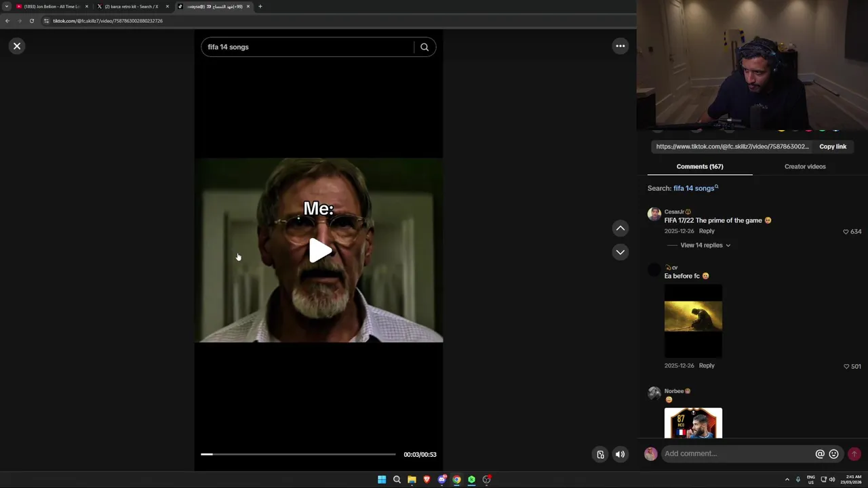Open the browser tab search dropdown
Screen dimensions: 868x488
tap(6, 7)
